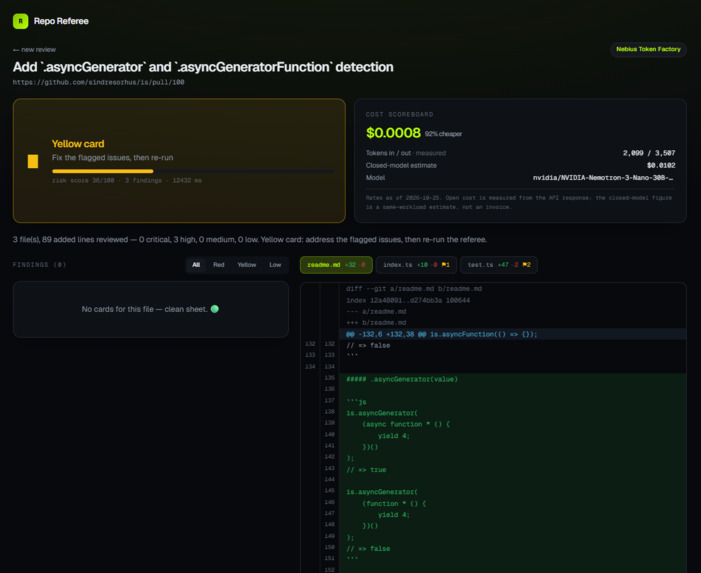Viewport: 701px width, 573px height.
Task: Switch to the test.ts file tab
Action: tap(499, 265)
